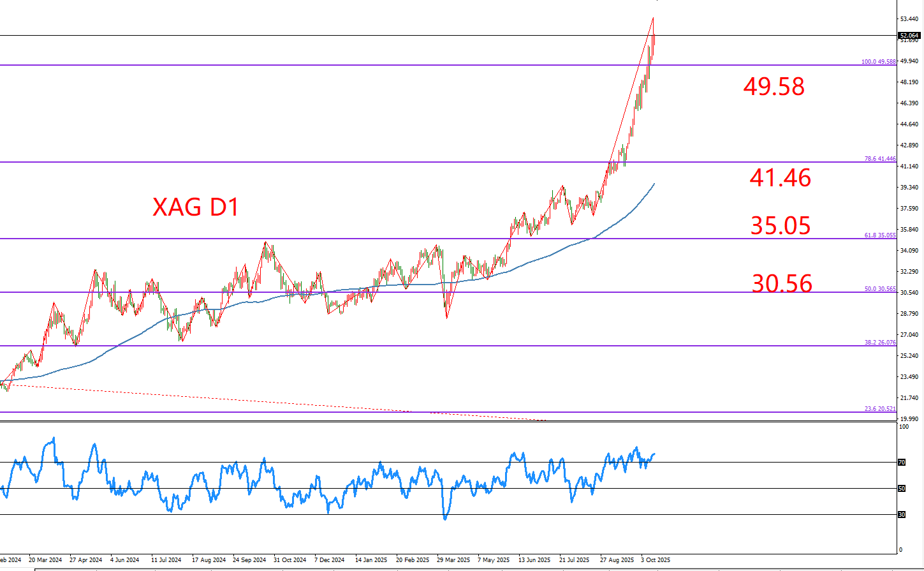Click the Fibonacci '23.6 20.521' level label

(880, 409)
